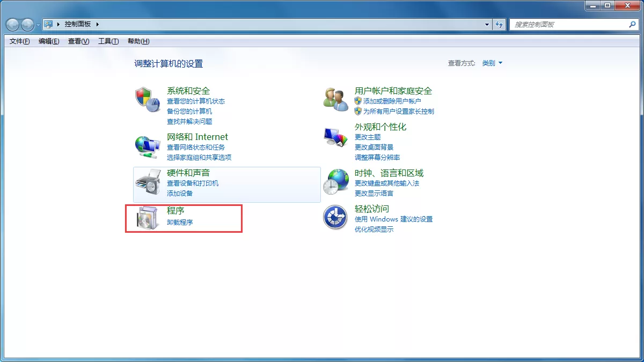Open the 编辑(E) menu
Viewport: 644px width, 362px height.
click(49, 41)
